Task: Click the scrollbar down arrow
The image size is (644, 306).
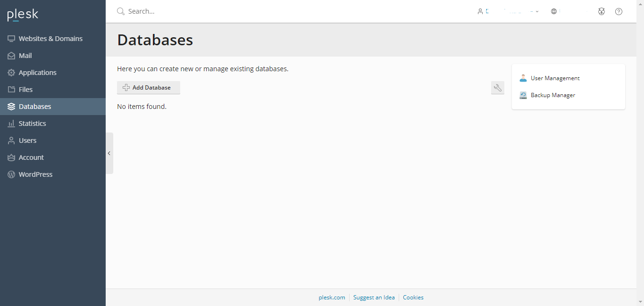Action: (x=640, y=302)
